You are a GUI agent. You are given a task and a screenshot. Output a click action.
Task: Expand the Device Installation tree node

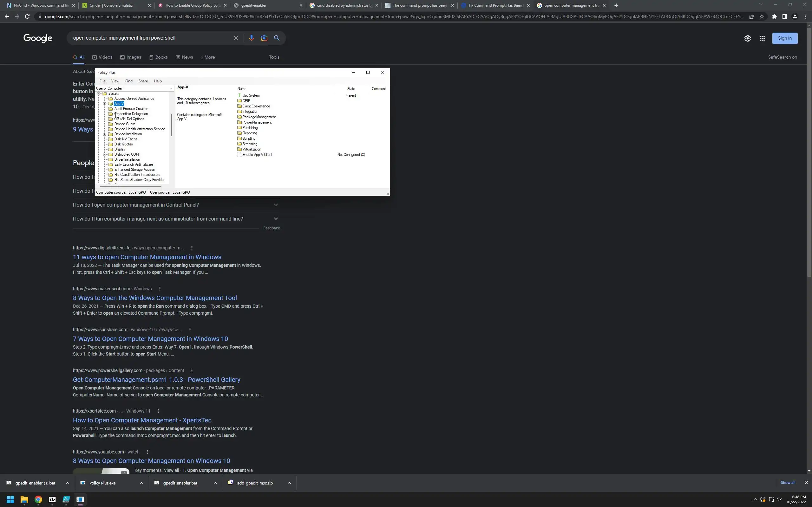pos(104,134)
